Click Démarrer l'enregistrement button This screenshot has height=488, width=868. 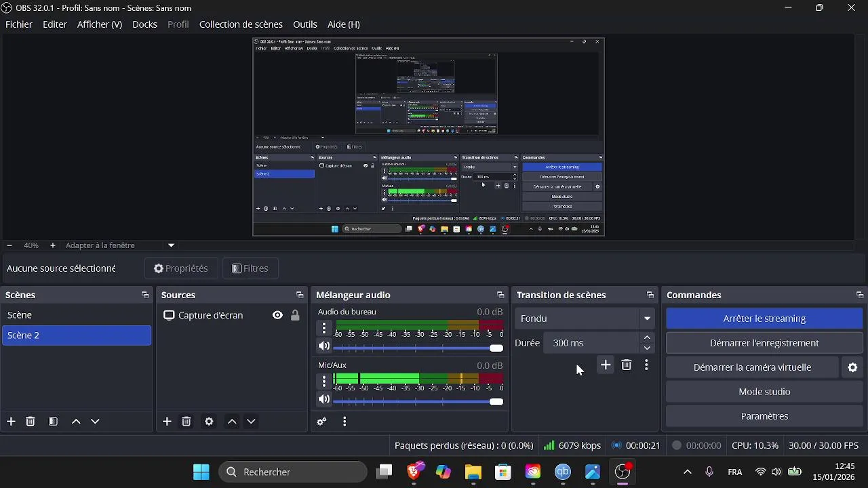[x=764, y=343]
